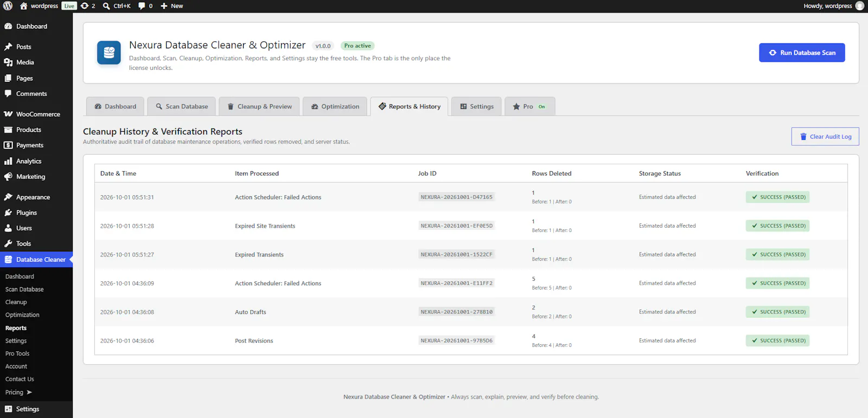The width and height of the screenshot is (868, 418).
Task: Open Media icon in sidebar
Action: (8, 62)
